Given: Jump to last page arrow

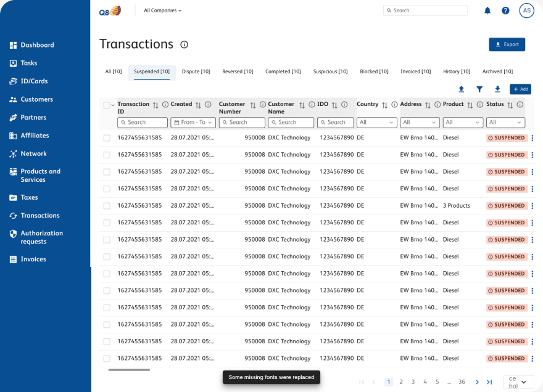Looking at the screenshot, I should tap(489, 382).
